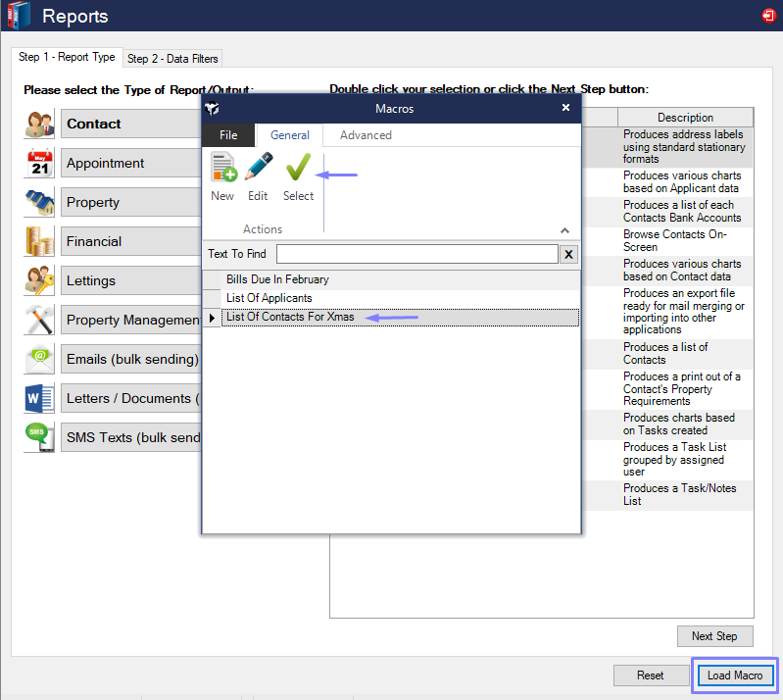The image size is (783, 700).
Task: Switch to the Advanced tab
Action: [x=366, y=135]
